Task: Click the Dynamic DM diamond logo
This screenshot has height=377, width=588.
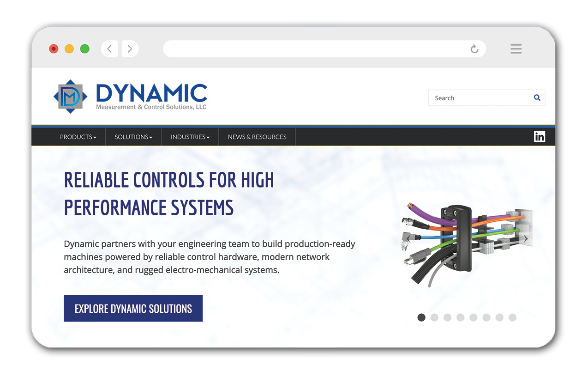Action: (71, 97)
